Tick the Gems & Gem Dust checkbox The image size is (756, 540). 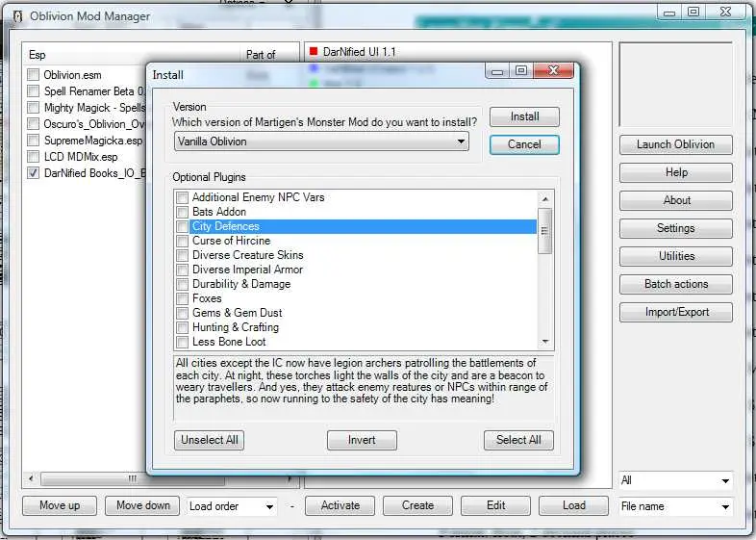coord(182,313)
